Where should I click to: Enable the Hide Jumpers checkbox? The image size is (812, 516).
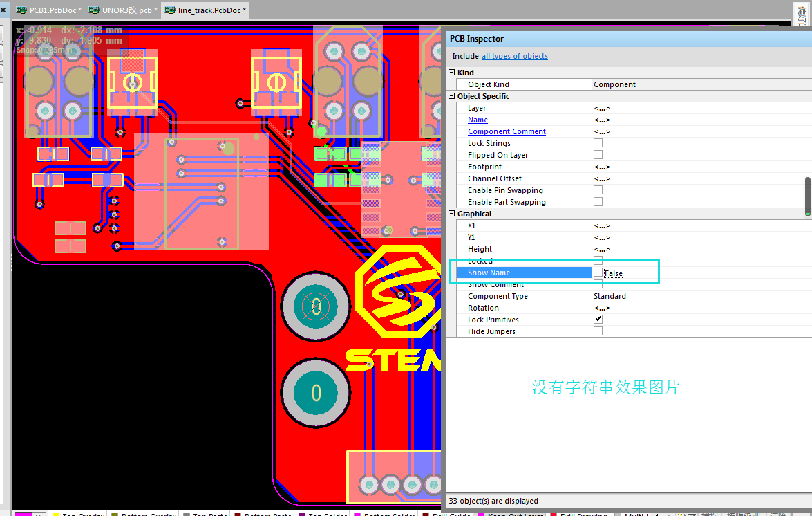[598, 331]
